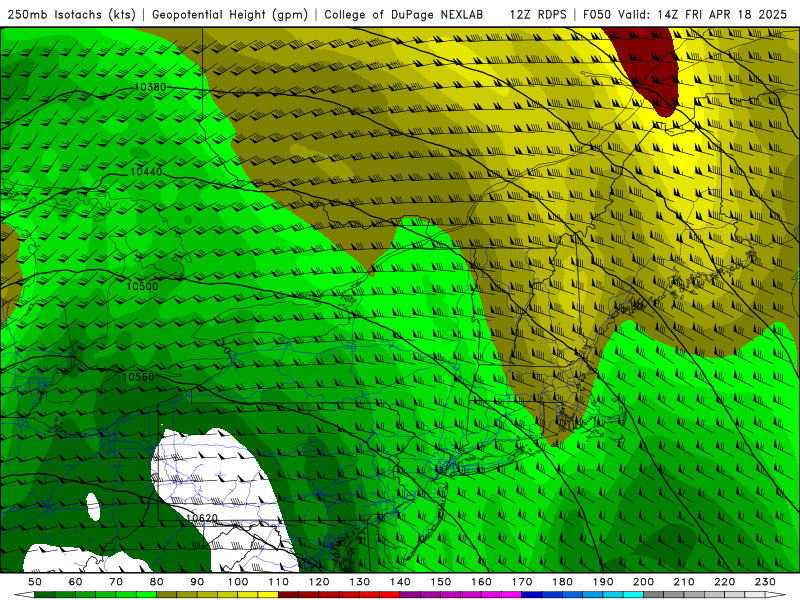Click the 180 value on the color scale

(x=562, y=582)
